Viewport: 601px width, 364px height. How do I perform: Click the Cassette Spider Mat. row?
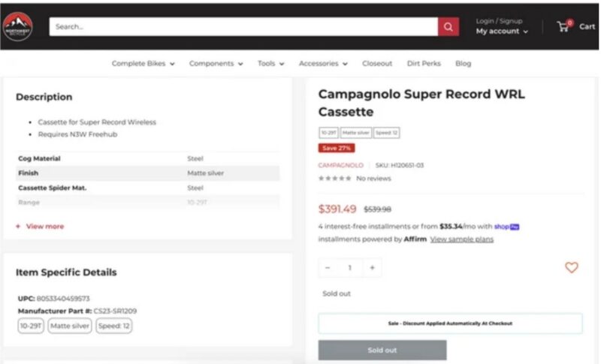click(147, 188)
